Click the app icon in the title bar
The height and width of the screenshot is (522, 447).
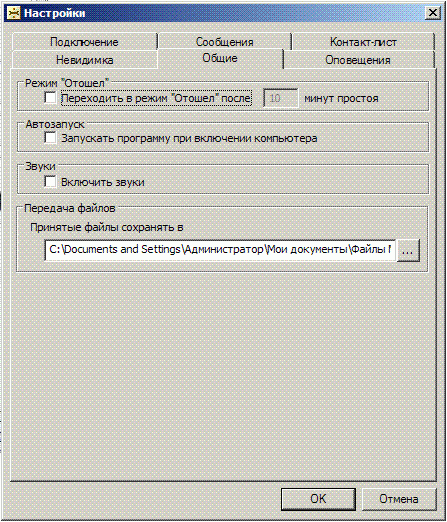13,13
